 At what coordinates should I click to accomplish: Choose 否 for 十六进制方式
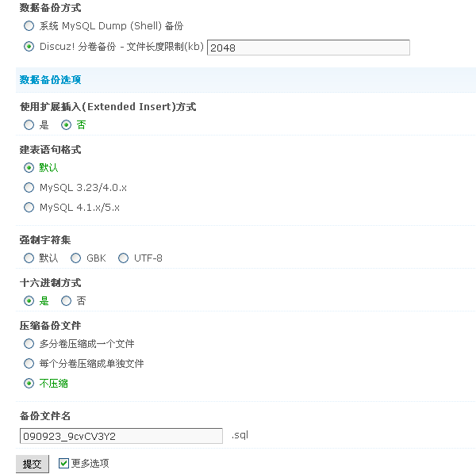pos(67,301)
